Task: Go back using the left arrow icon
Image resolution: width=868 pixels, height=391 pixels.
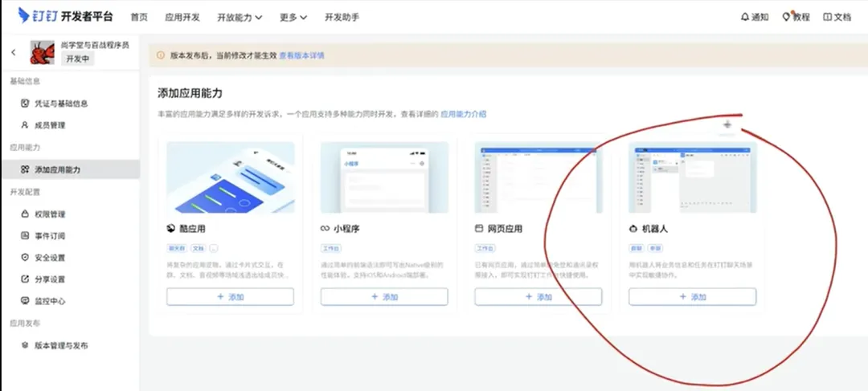Action: (x=14, y=52)
